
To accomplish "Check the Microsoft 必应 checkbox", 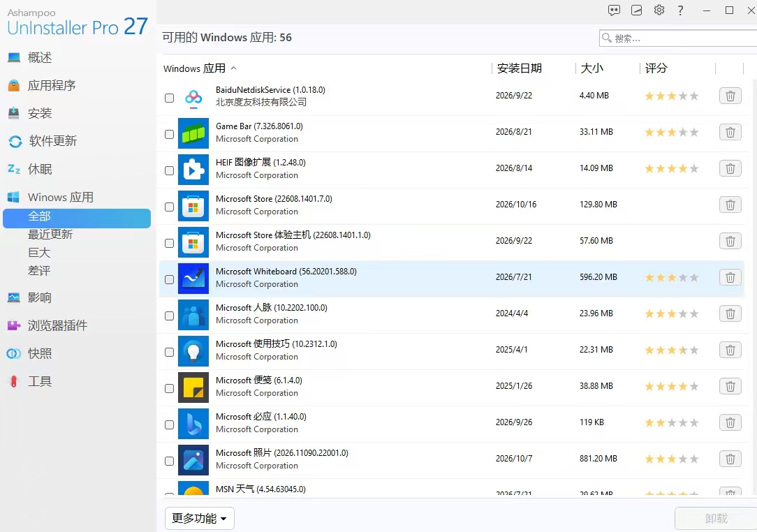I will (x=169, y=424).
